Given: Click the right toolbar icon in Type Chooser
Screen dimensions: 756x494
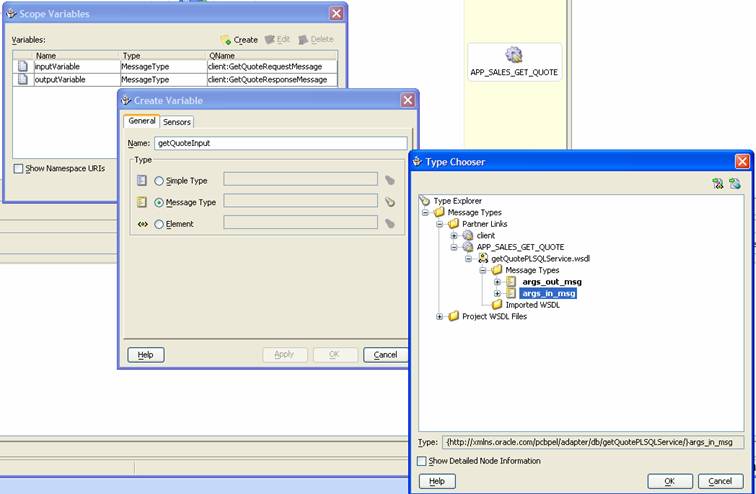Looking at the screenshot, I should coord(734,183).
